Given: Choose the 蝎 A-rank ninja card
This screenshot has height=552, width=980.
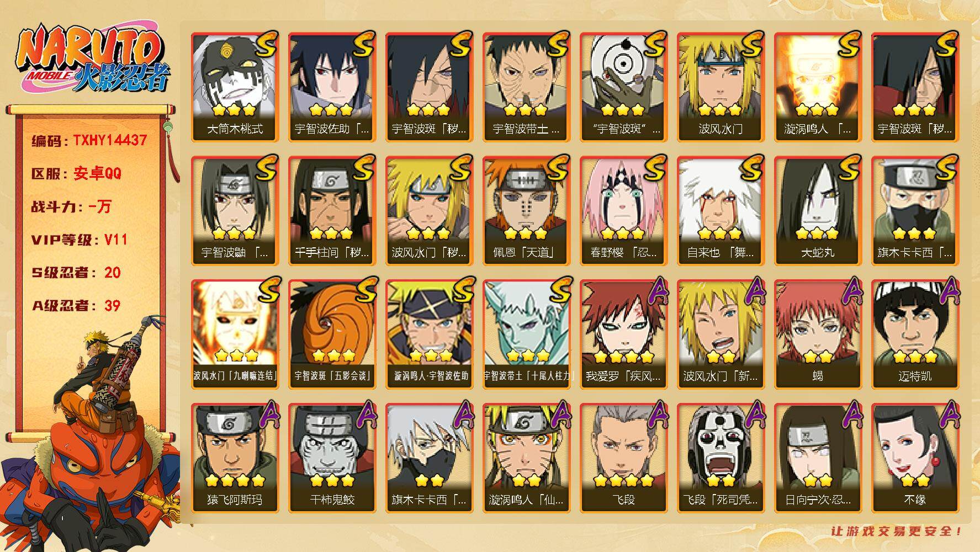Looking at the screenshot, I should [818, 335].
